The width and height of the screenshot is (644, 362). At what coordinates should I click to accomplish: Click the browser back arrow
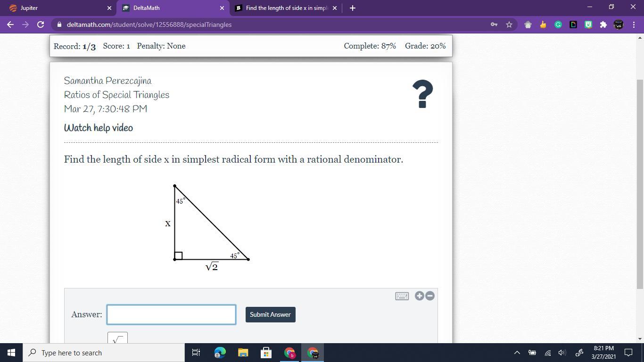click(10, 25)
